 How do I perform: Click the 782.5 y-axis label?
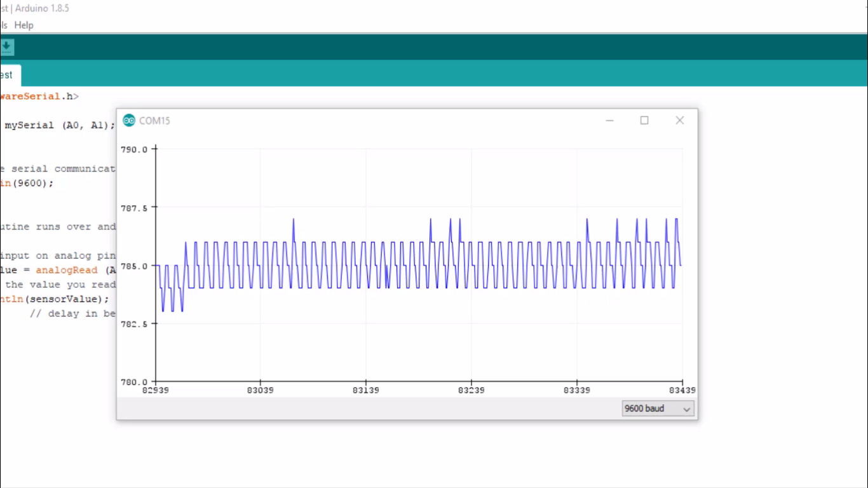click(x=134, y=324)
